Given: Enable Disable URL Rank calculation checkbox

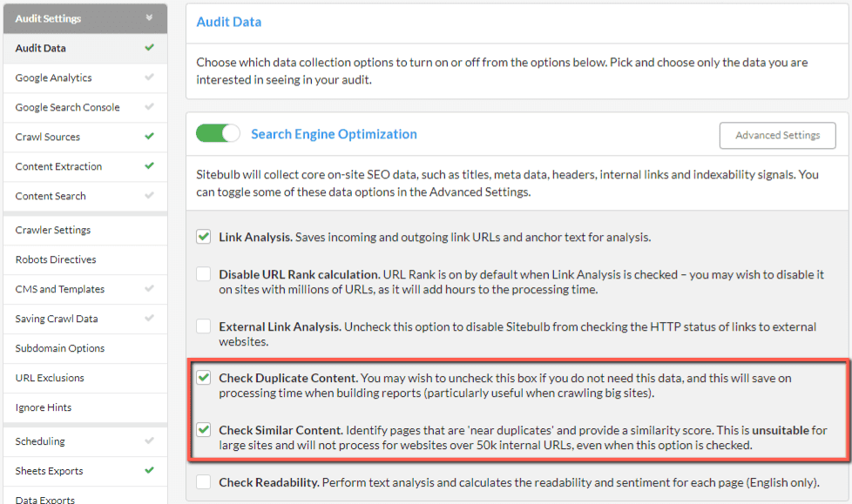Looking at the screenshot, I should point(204,274).
